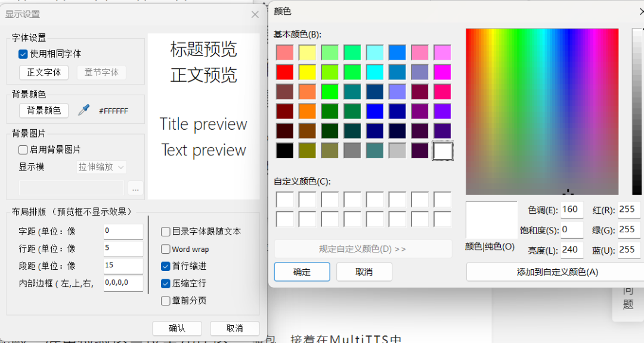
Task: Click the 正文字体 button
Action: 44,73
